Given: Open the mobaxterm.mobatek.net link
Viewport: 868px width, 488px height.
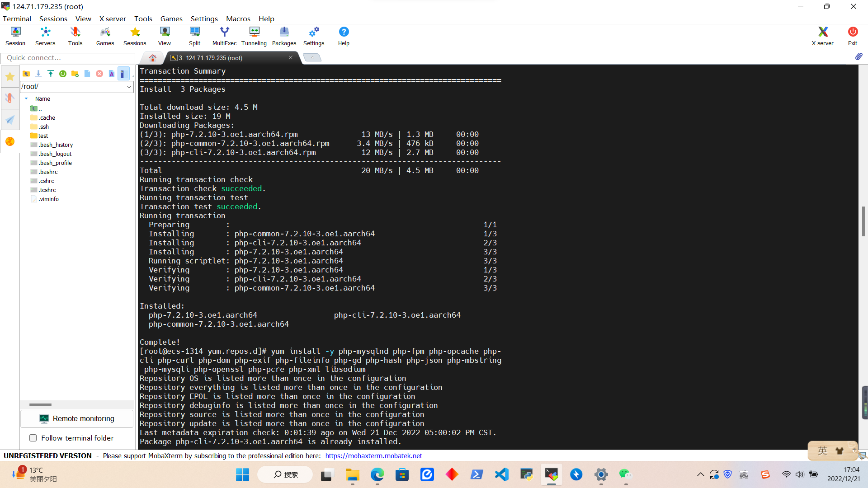Looking at the screenshot, I should click(373, 455).
